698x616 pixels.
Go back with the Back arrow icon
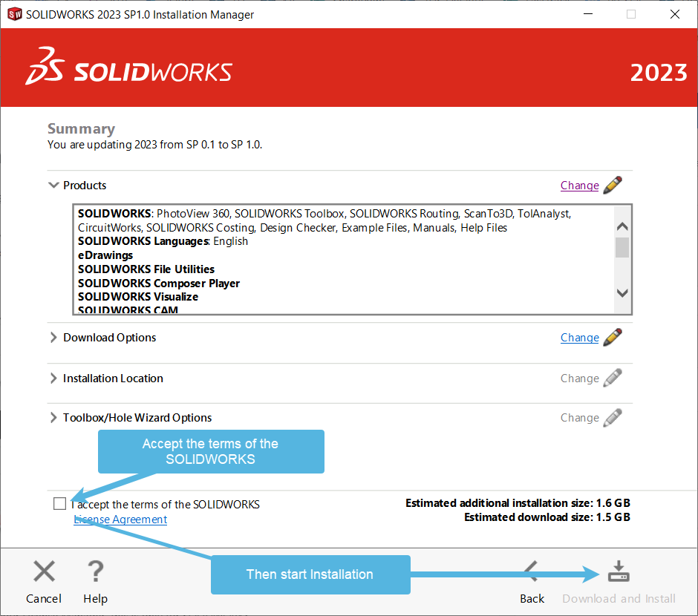click(532, 571)
